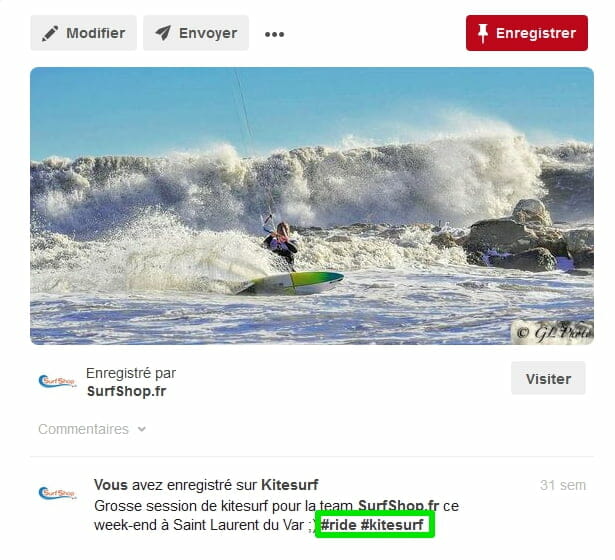Click the Visiter button
This screenshot has width=615, height=560.
coord(548,378)
